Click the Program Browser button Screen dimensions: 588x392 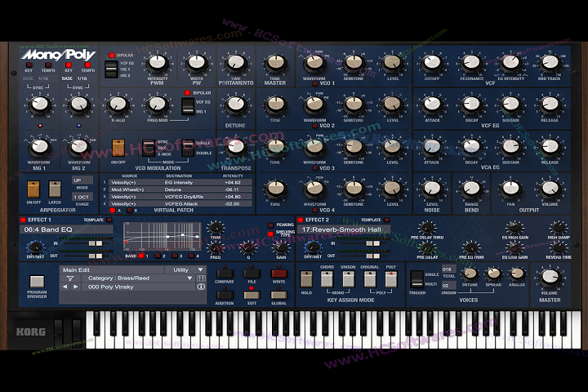click(37, 281)
